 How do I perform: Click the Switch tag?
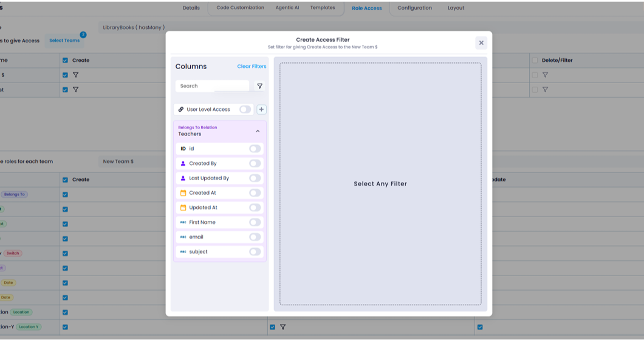point(13,253)
